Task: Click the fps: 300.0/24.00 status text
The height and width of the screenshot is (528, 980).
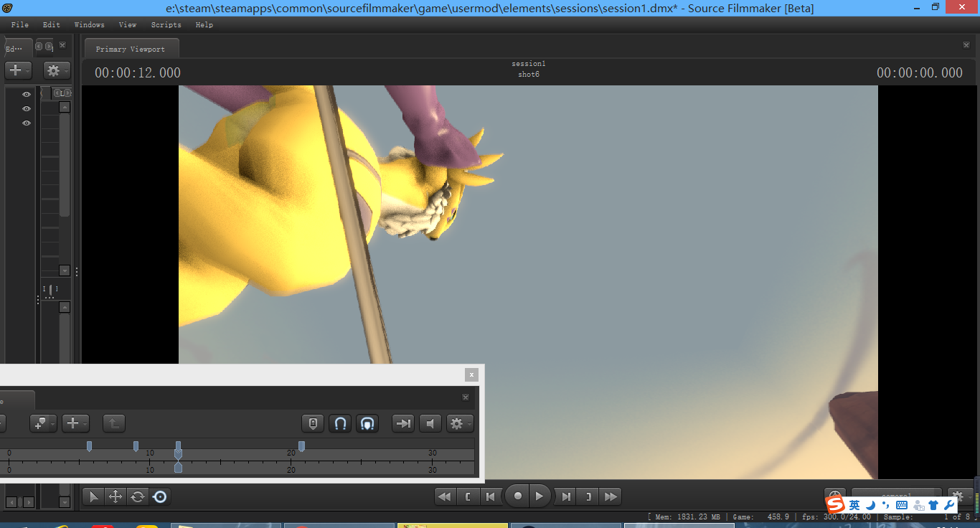Action: pyautogui.click(x=837, y=517)
